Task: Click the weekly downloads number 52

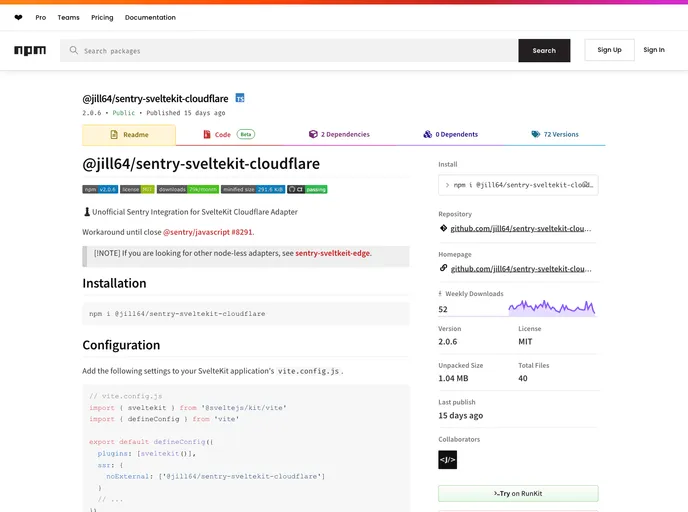Action: point(443,309)
